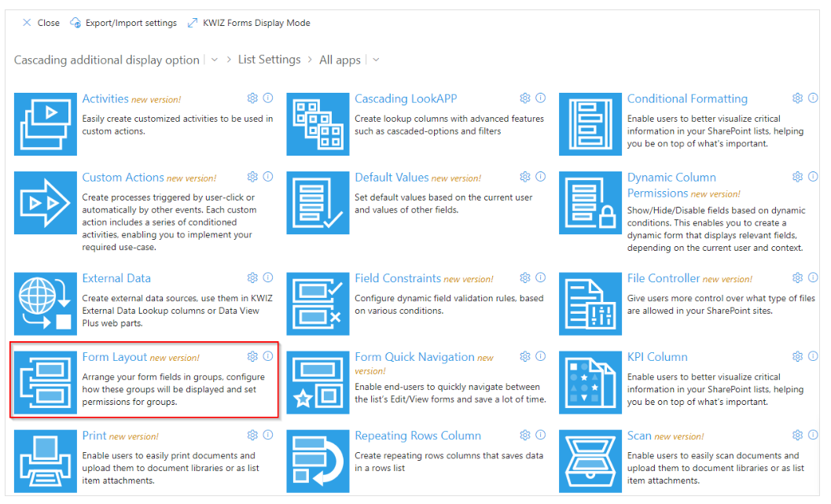This screenshot has height=504, width=831.
Task: Open the Repeating Rows Column tile icon
Action: [318, 461]
